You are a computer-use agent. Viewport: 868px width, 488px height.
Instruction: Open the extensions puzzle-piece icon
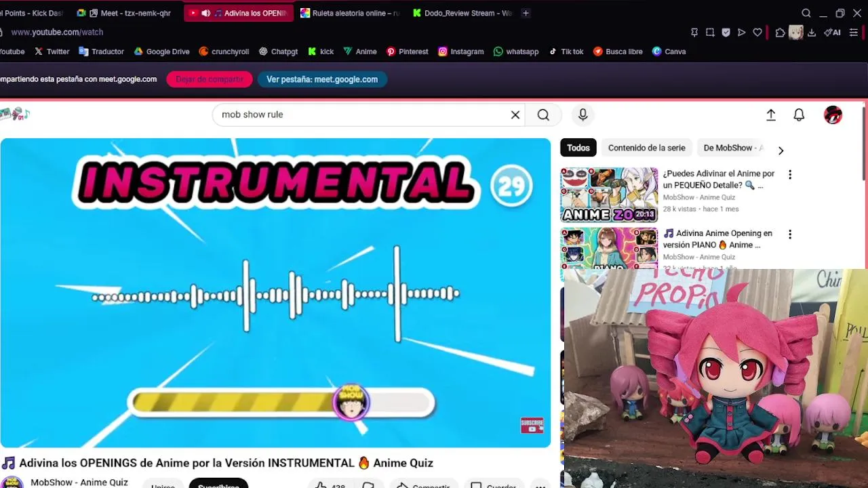click(780, 32)
